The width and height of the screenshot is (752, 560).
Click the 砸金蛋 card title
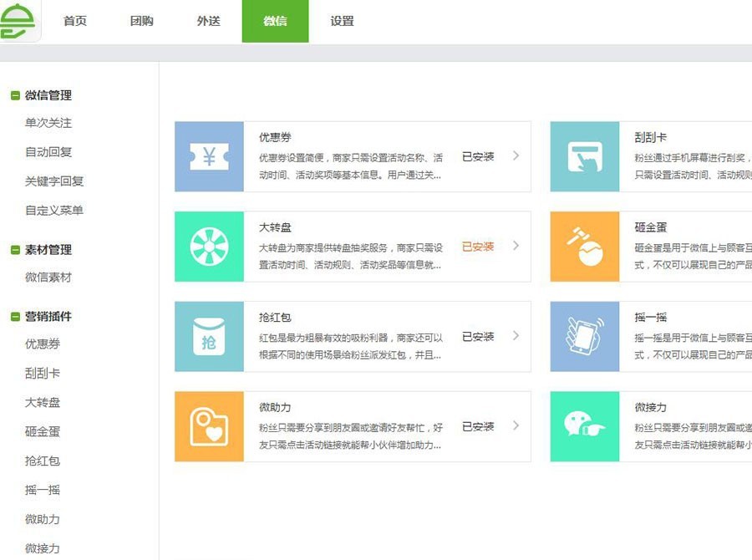[x=651, y=227]
